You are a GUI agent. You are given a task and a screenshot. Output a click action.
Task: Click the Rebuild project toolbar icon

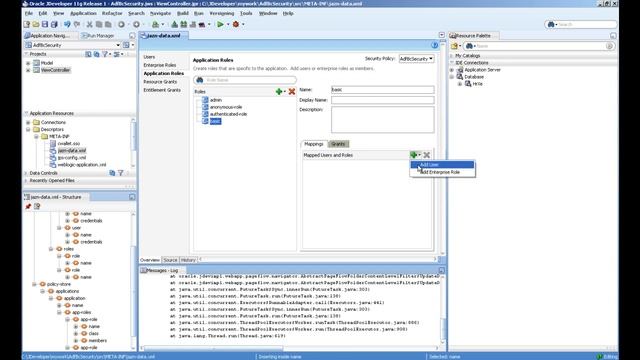pyautogui.click(x=184, y=24)
